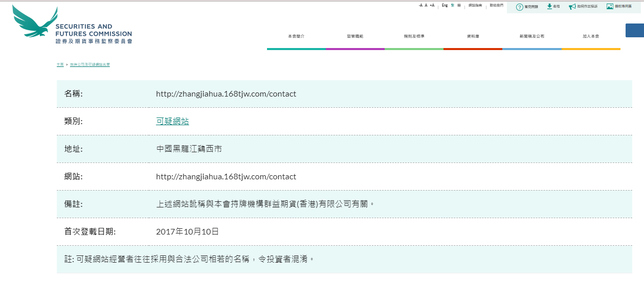
Task: Open 聯絡我們 contact link
Action: pos(496,5)
